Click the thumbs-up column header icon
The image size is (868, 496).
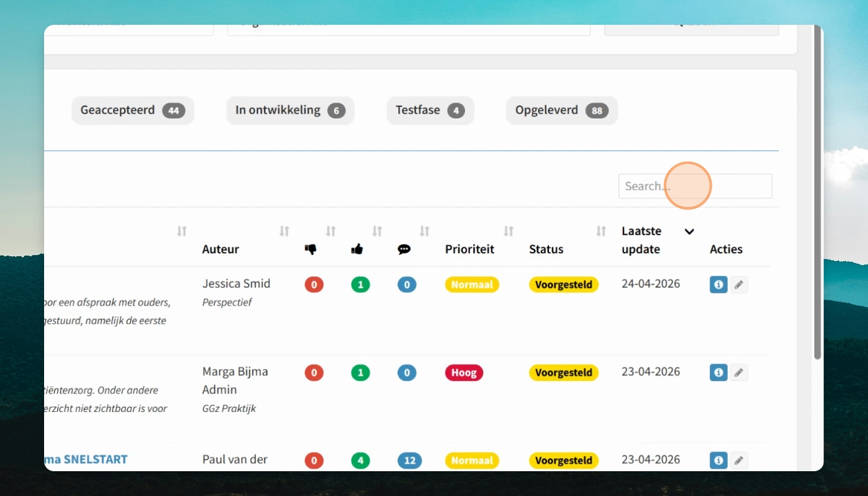pyautogui.click(x=357, y=249)
